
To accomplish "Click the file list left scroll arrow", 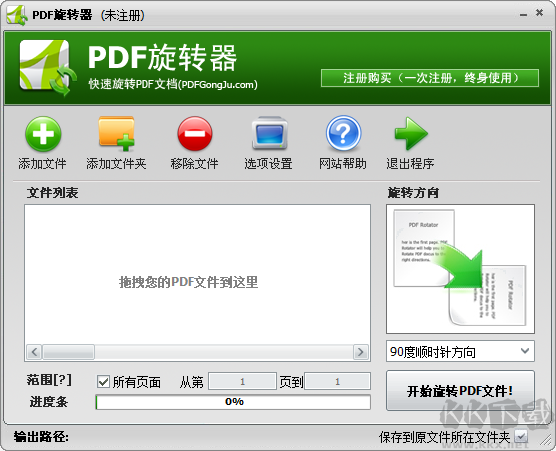I will [34, 352].
